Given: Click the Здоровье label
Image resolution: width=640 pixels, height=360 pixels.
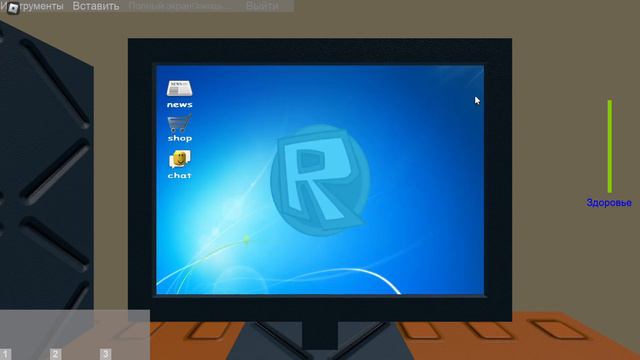Looking at the screenshot, I should pyautogui.click(x=609, y=202).
